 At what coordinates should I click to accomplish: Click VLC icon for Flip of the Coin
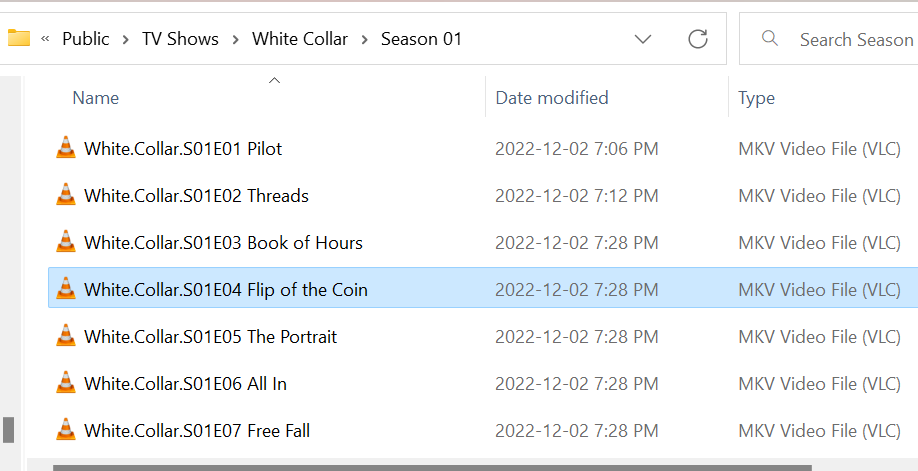tap(66, 290)
